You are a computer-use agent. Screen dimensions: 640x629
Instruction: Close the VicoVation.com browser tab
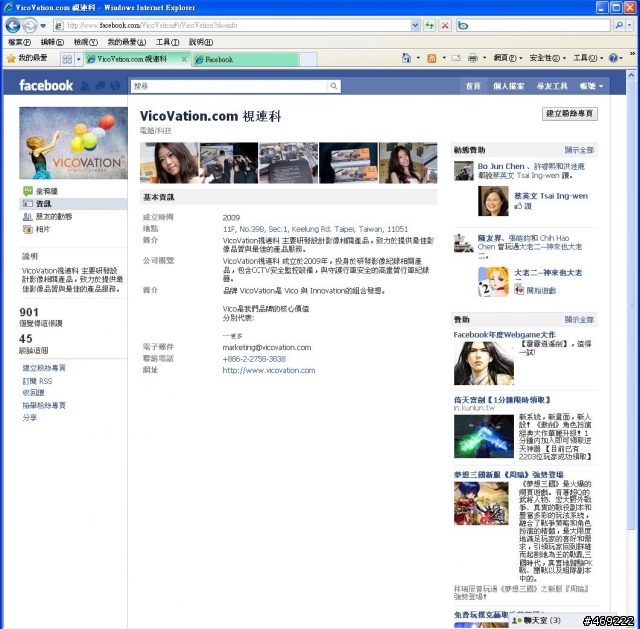click(x=184, y=60)
